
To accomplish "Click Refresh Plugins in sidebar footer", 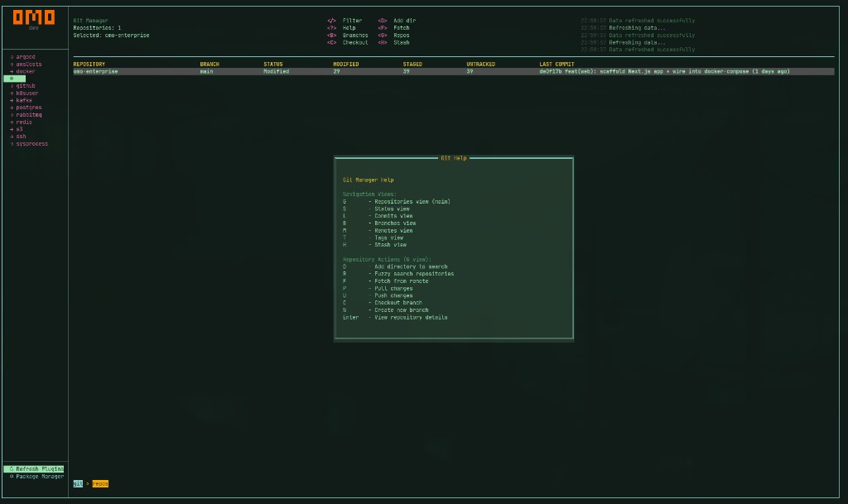I will click(34, 469).
